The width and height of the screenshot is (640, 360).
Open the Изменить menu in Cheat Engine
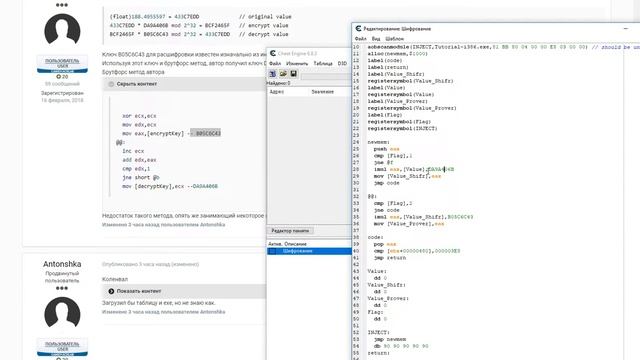pyautogui.click(x=297, y=64)
